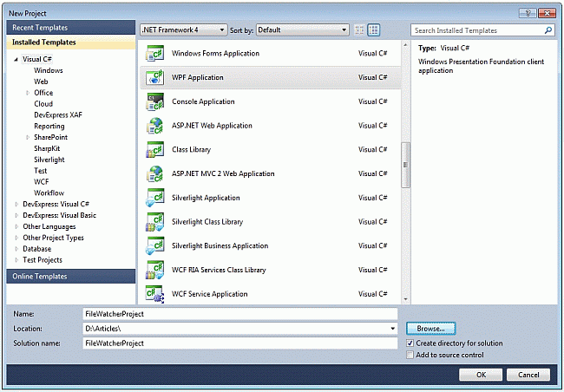The width and height of the screenshot is (564, 392).
Task: Expand the Other Languages node
Action: pos(16,226)
